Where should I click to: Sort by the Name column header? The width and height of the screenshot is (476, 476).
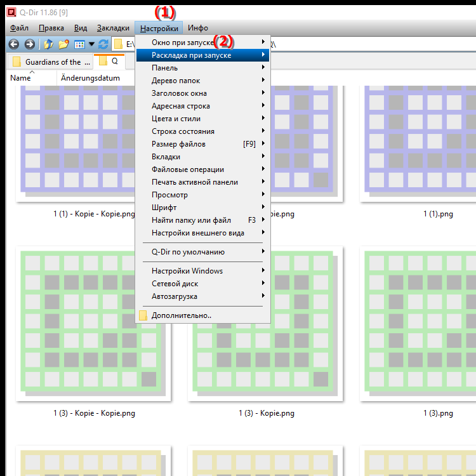(32, 78)
